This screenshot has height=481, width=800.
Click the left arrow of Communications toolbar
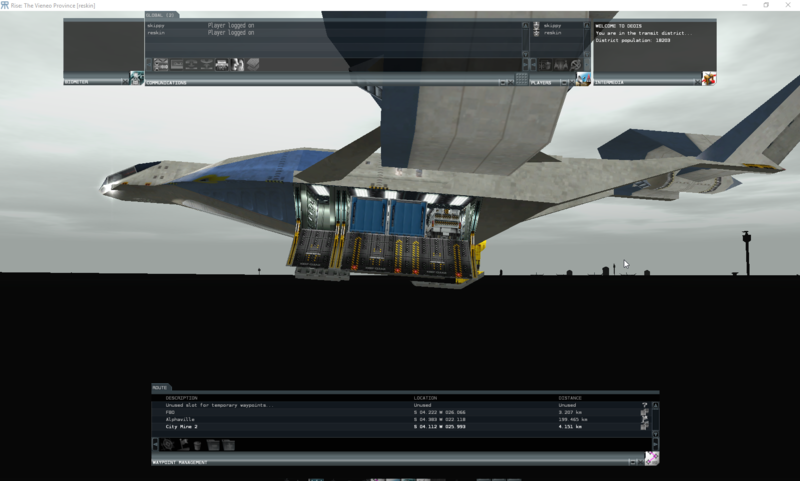point(149,64)
